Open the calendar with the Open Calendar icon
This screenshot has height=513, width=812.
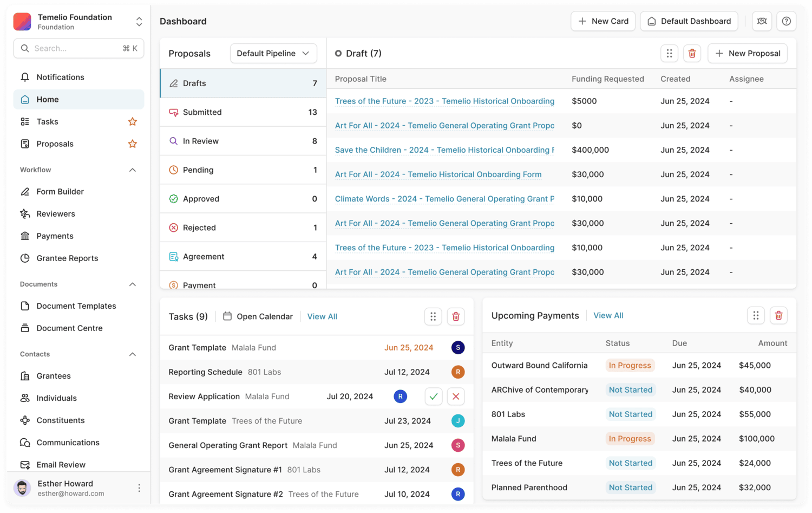pos(227,316)
